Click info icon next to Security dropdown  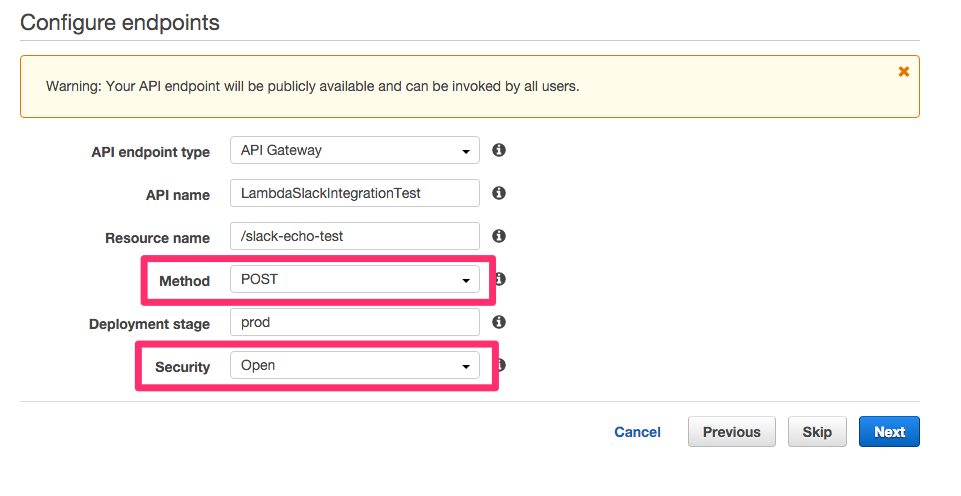tap(500, 365)
